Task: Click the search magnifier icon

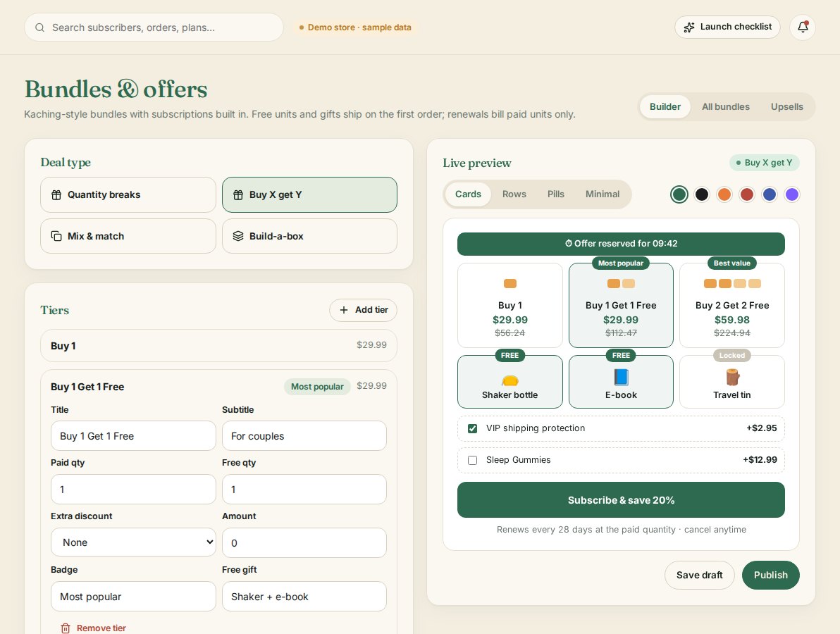Action: coord(39,27)
